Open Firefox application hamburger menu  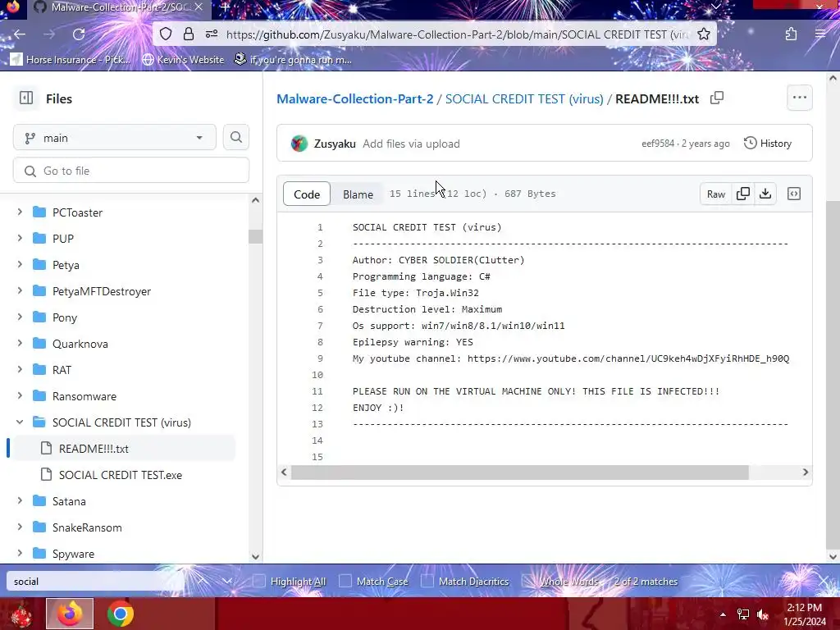click(819, 34)
